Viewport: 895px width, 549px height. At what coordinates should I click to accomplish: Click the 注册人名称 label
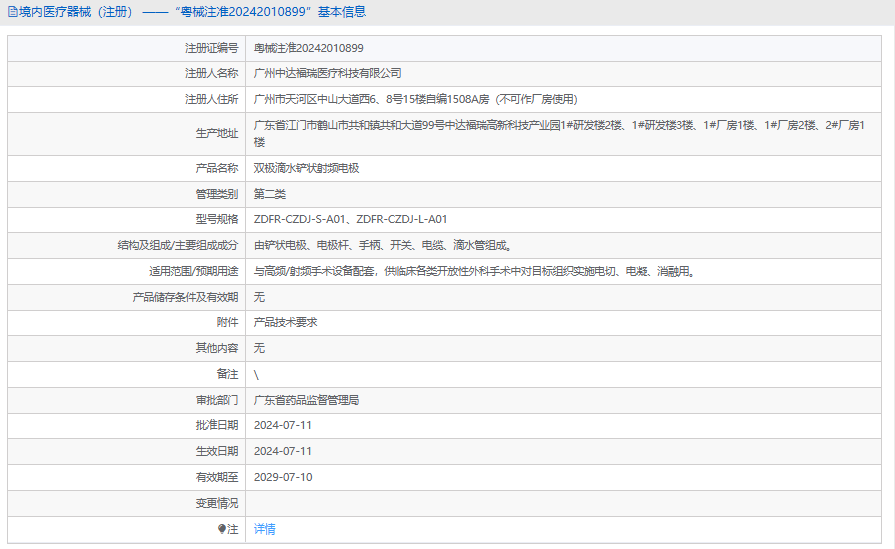(211, 73)
